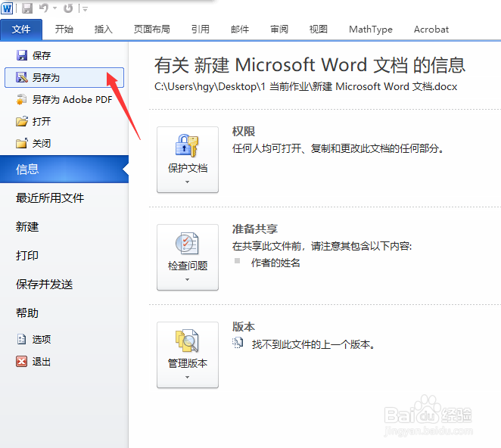Click the 保存 floppy disk icon
Image resolution: width=501 pixels, height=448 pixels.
[x=22, y=55]
